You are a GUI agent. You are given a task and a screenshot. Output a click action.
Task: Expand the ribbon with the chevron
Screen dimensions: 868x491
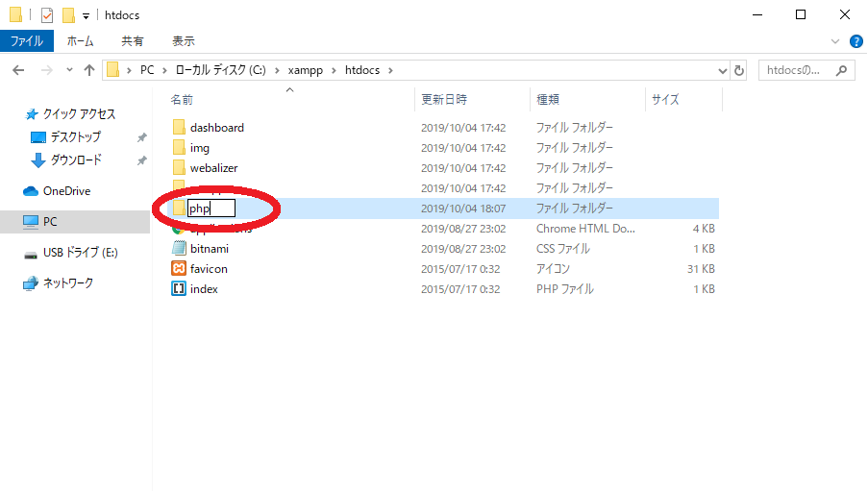pos(835,41)
